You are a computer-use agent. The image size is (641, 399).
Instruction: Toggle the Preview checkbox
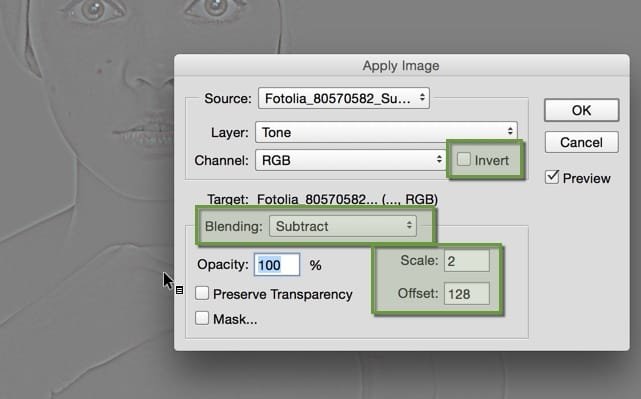pyautogui.click(x=552, y=177)
